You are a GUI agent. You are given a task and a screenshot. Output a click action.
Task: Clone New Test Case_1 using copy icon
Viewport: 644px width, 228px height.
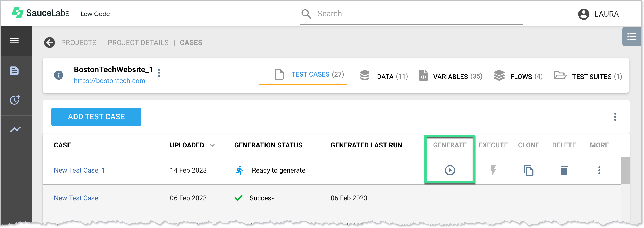coord(528,170)
